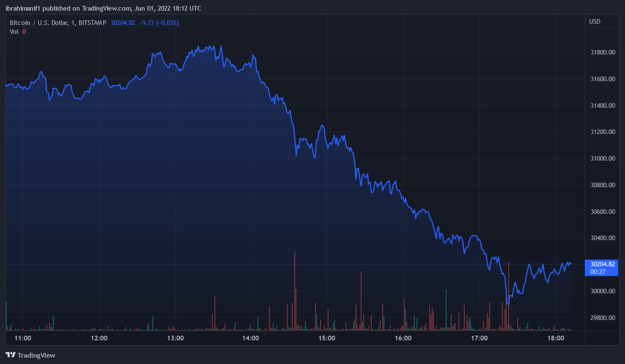Click the -9.72 (-0.03%) price change text
625x364 pixels.
coord(159,23)
